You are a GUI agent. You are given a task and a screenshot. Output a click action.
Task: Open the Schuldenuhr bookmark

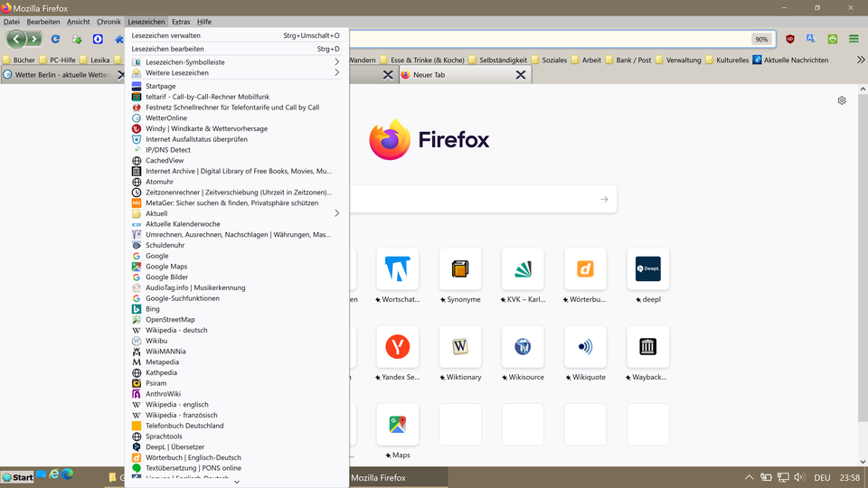click(236, 245)
